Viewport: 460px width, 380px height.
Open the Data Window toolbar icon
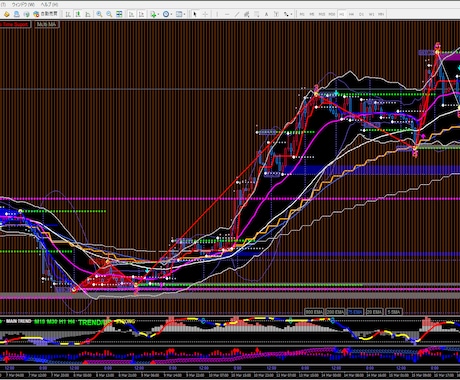pos(16,14)
